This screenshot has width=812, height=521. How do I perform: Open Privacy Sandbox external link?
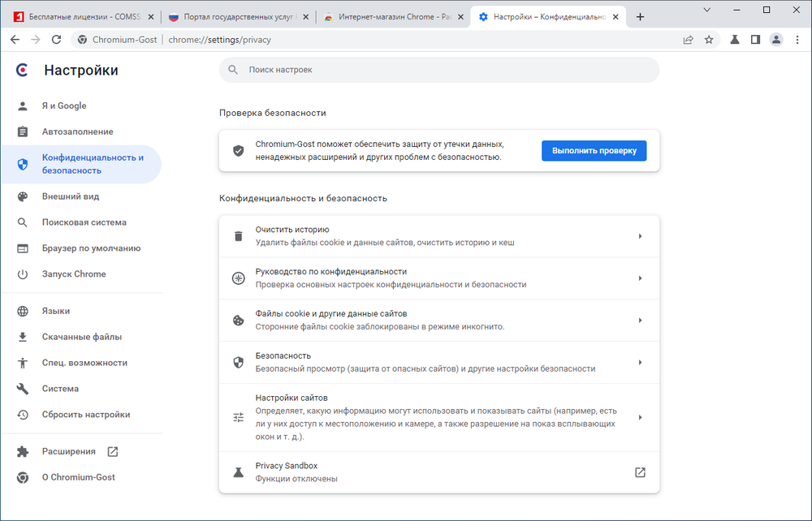click(x=640, y=472)
